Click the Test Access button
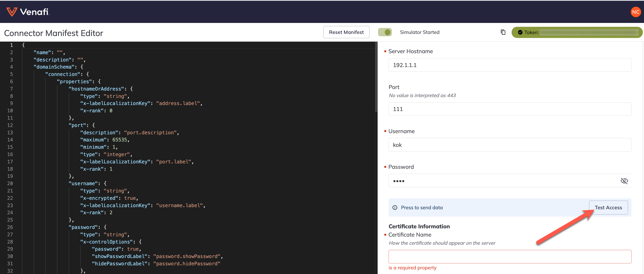Image resolution: width=644 pixels, height=274 pixels. [x=608, y=208]
